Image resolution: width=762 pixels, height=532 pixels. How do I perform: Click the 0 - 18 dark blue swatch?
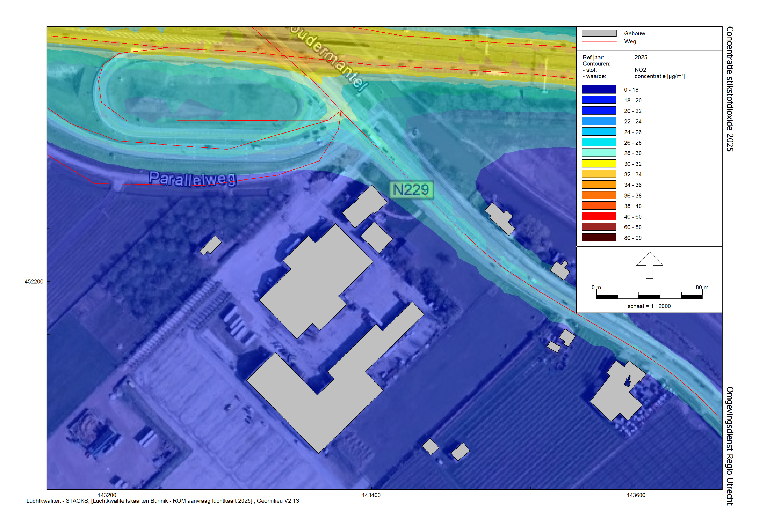pyautogui.click(x=599, y=90)
